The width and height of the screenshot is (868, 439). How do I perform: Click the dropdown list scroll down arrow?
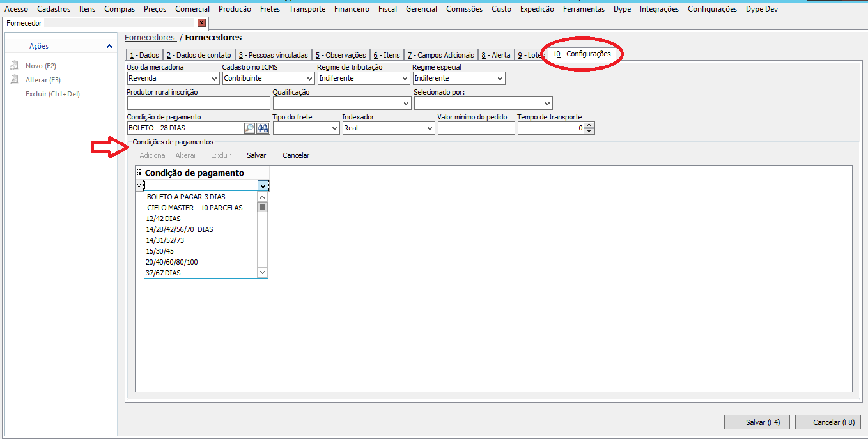coord(262,273)
